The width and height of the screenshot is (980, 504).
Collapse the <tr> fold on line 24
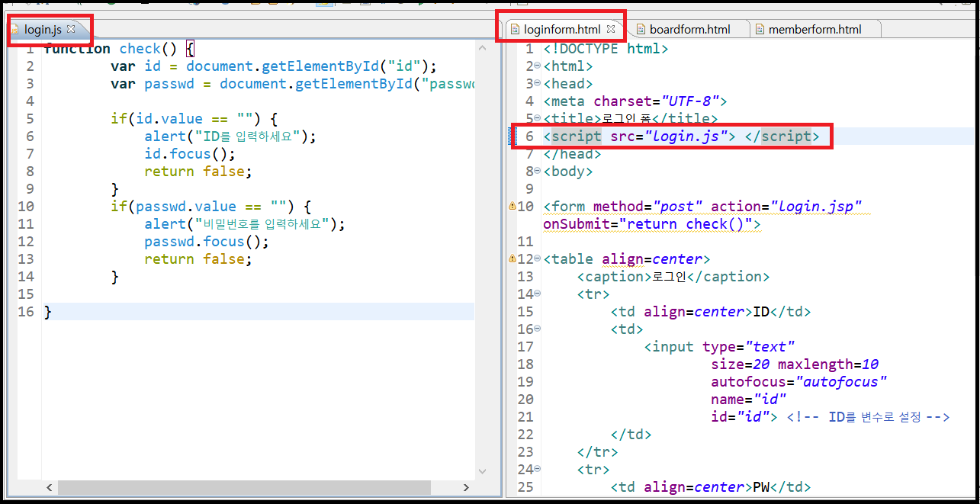pos(538,469)
